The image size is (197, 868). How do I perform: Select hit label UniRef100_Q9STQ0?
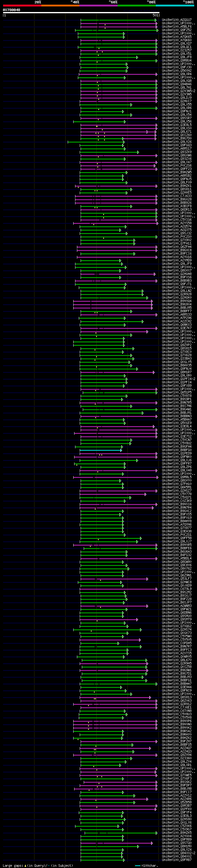coord(176,843)
